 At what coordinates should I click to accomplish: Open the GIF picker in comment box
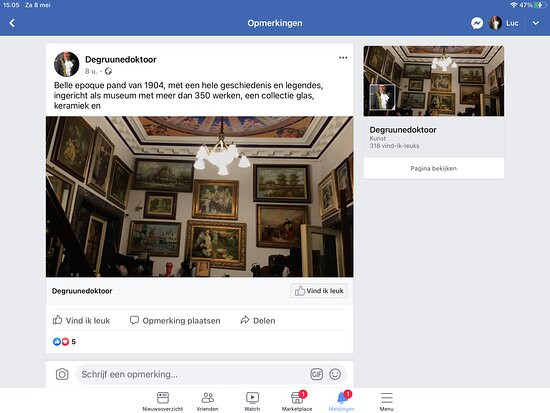tap(316, 374)
